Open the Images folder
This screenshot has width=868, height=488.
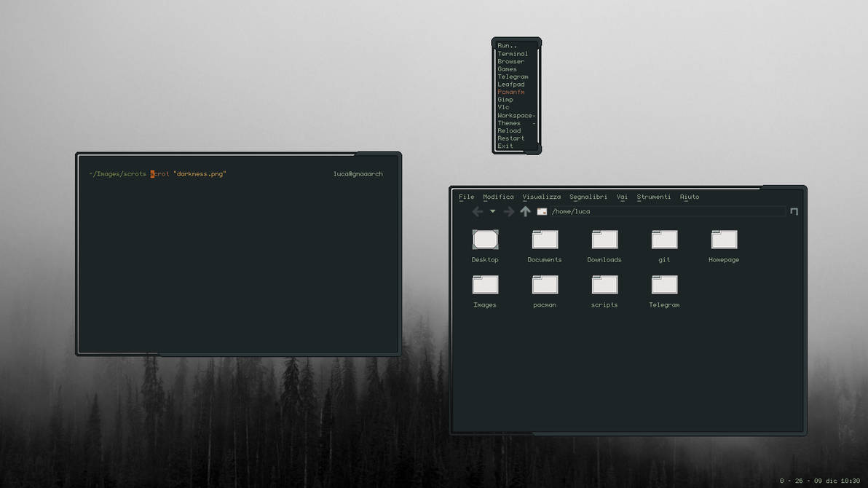(484, 285)
